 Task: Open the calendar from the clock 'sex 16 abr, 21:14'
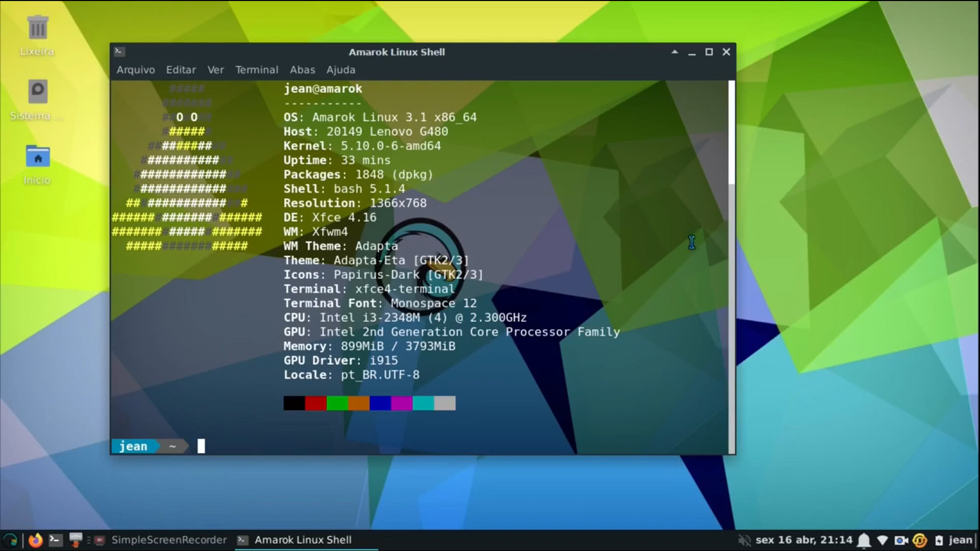click(x=804, y=540)
